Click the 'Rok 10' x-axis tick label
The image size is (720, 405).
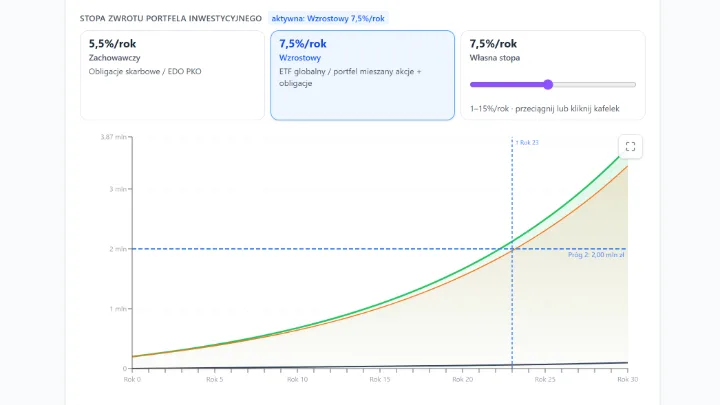click(298, 379)
